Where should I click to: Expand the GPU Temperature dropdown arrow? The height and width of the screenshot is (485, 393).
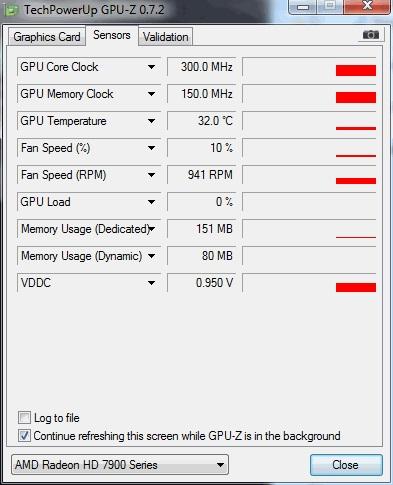pyautogui.click(x=151, y=121)
